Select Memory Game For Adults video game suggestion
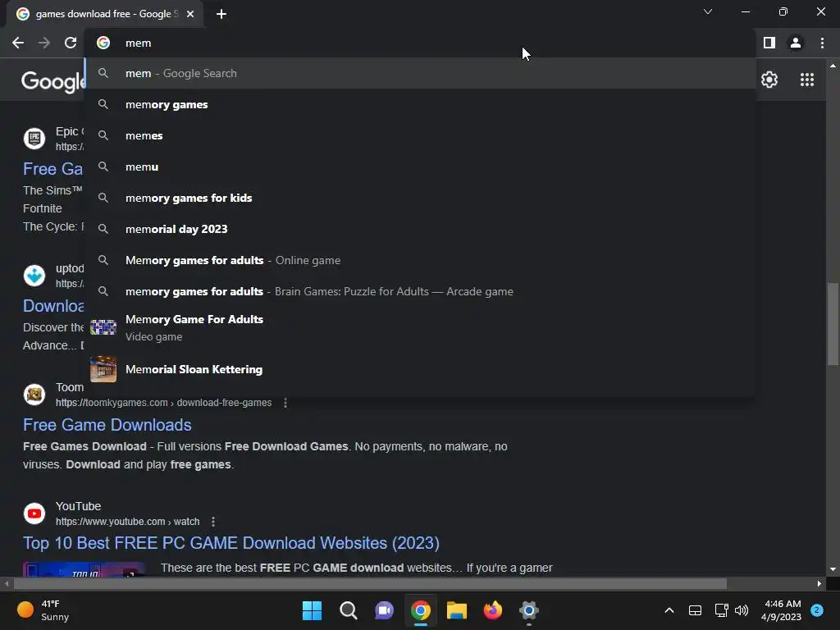The image size is (840, 630). click(x=421, y=327)
